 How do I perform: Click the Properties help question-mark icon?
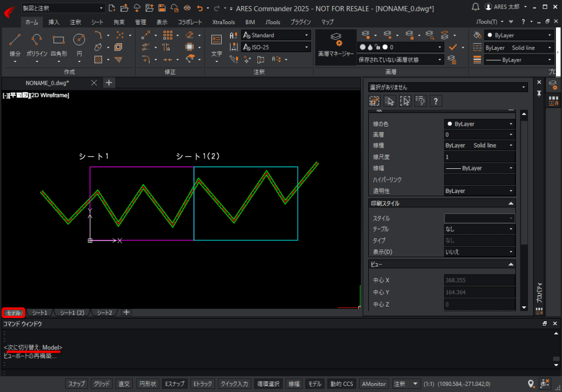[x=436, y=101]
